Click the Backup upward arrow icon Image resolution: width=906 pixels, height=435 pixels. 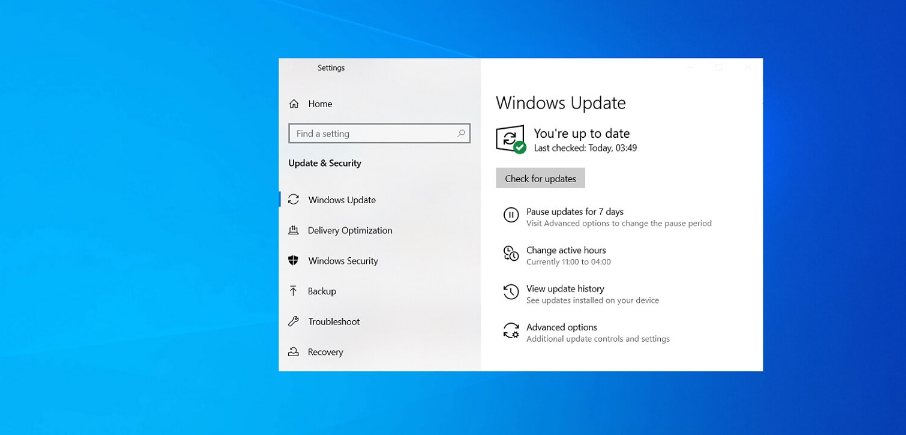click(x=294, y=291)
